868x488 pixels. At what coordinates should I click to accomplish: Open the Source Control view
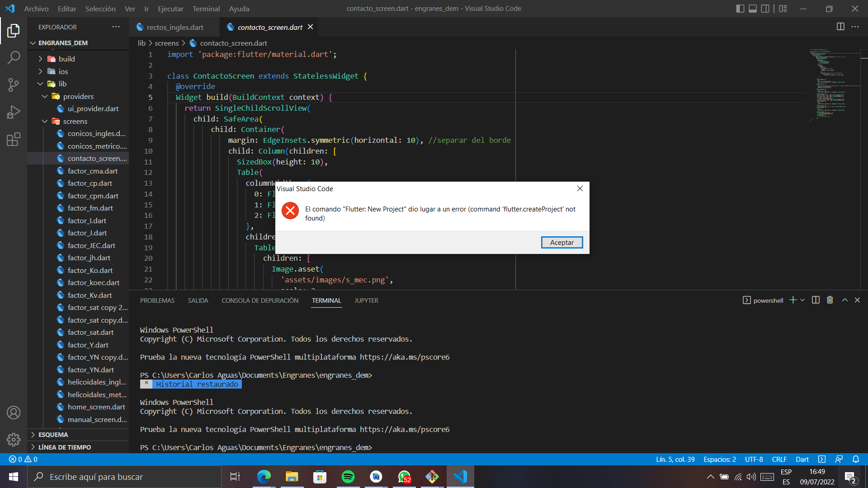pos(14,85)
